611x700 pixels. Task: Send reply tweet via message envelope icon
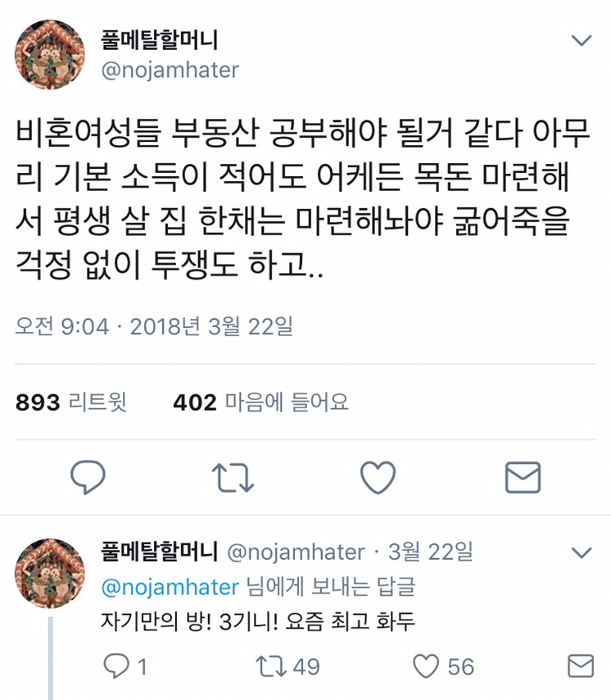coord(581,666)
